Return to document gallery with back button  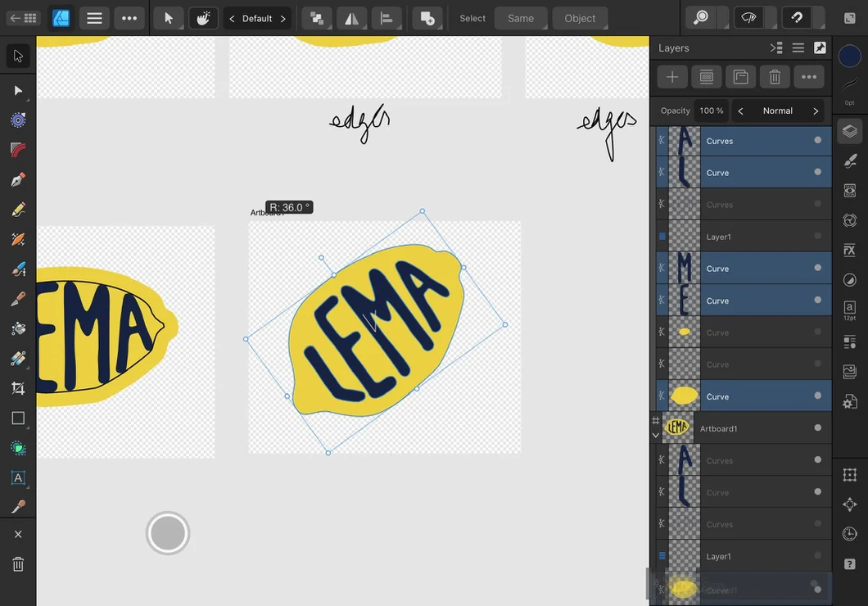click(23, 18)
